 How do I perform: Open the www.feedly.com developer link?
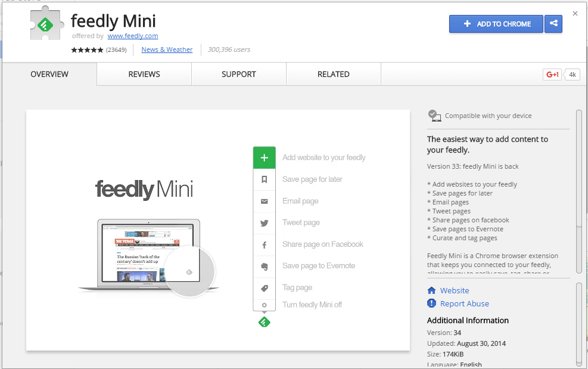tap(133, 36)
